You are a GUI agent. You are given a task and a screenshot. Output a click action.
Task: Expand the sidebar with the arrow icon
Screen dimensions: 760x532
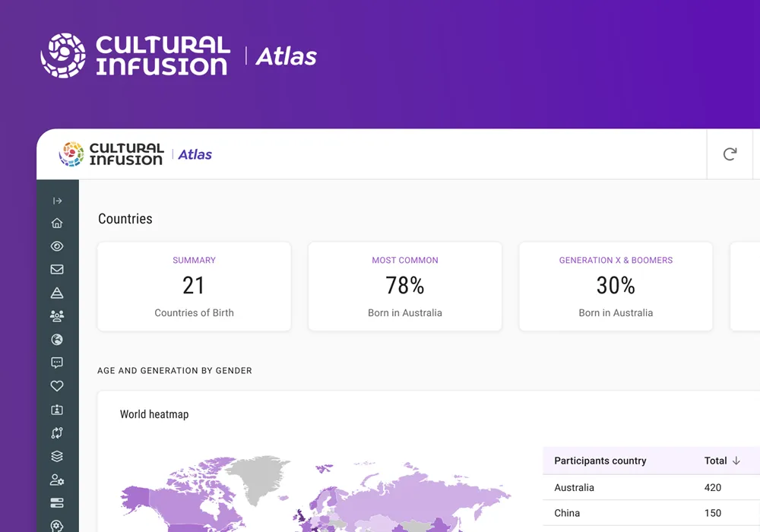click(x=57, y=201)
